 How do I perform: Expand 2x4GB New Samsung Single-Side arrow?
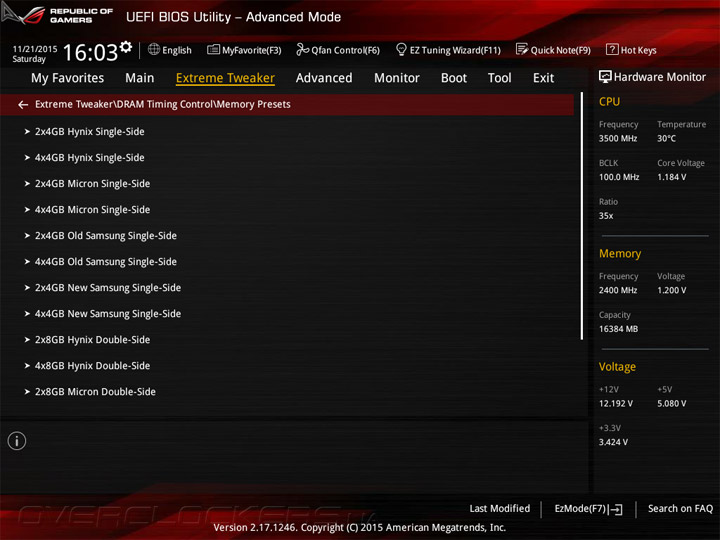pos(27,288)
